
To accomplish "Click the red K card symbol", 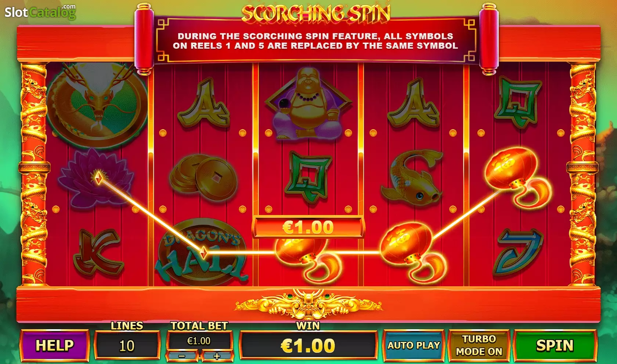I will click(98, 253).
